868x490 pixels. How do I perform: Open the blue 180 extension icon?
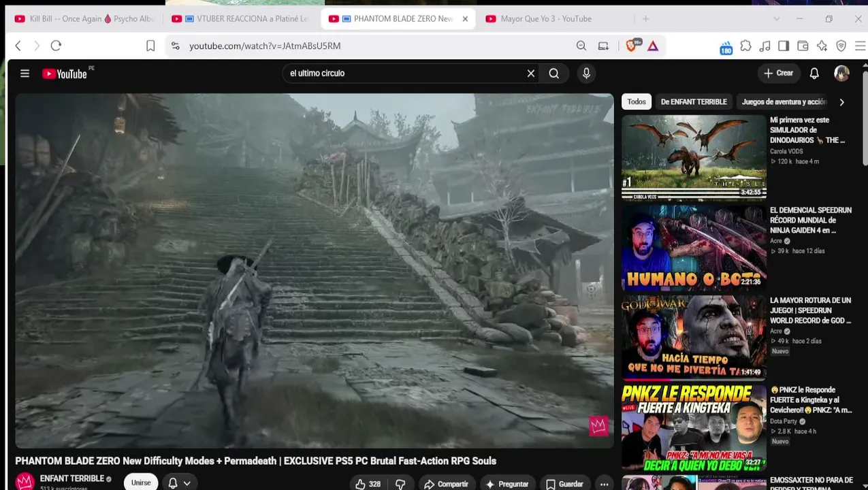pyautogui.click(x=726, y=47)
